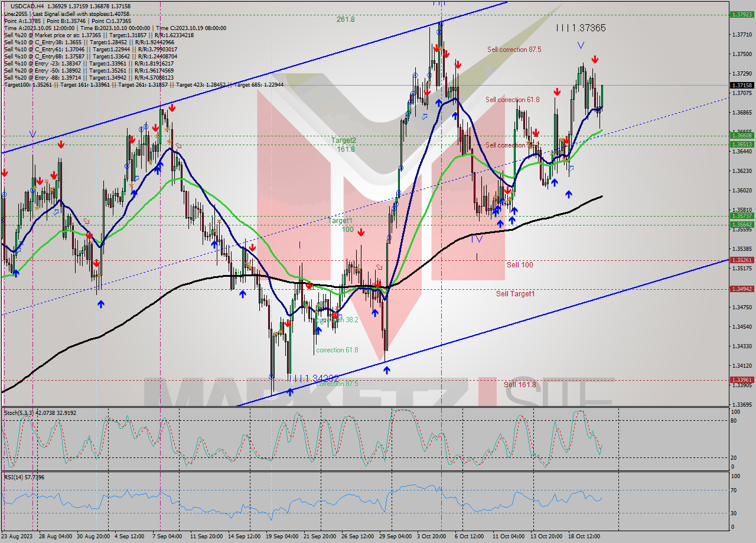Select the blue V marker below the 1.37365 label

point(581,45)
